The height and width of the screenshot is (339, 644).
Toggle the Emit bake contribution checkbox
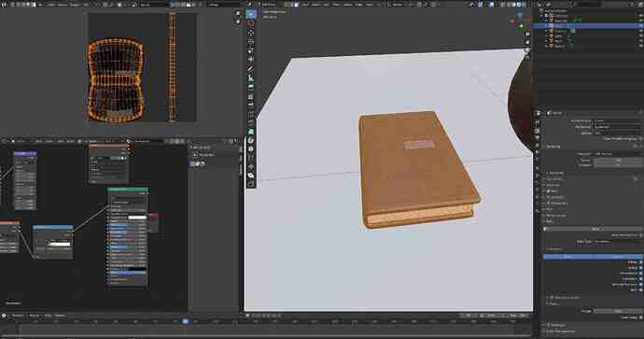pos(640,290)
